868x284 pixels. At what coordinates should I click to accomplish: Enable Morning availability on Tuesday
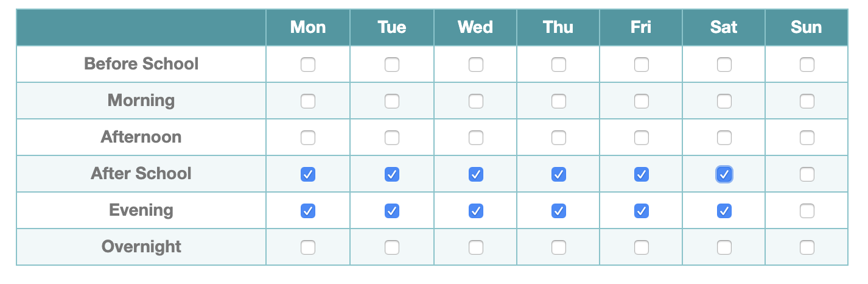[392, 101]
